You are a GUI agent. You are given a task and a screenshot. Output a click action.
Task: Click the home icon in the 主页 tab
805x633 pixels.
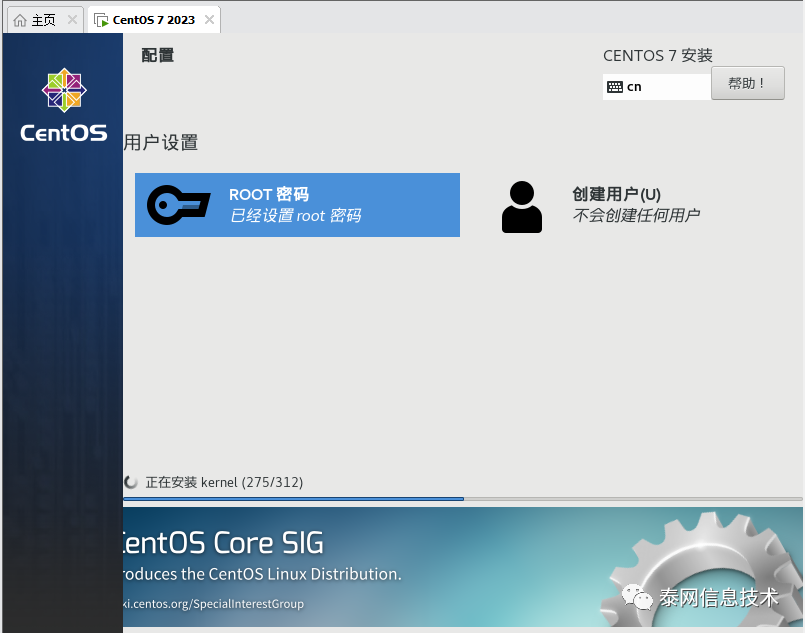[x=20, y=20]
